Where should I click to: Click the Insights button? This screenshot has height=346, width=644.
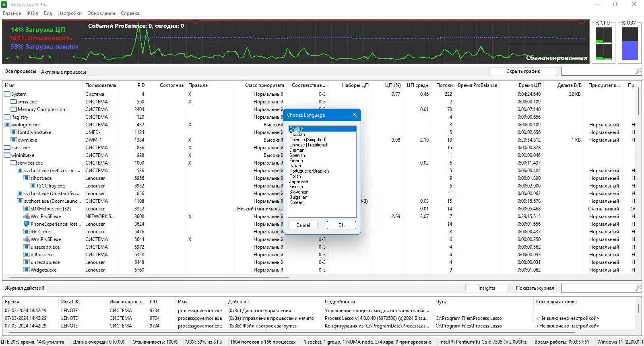(487, 288)
